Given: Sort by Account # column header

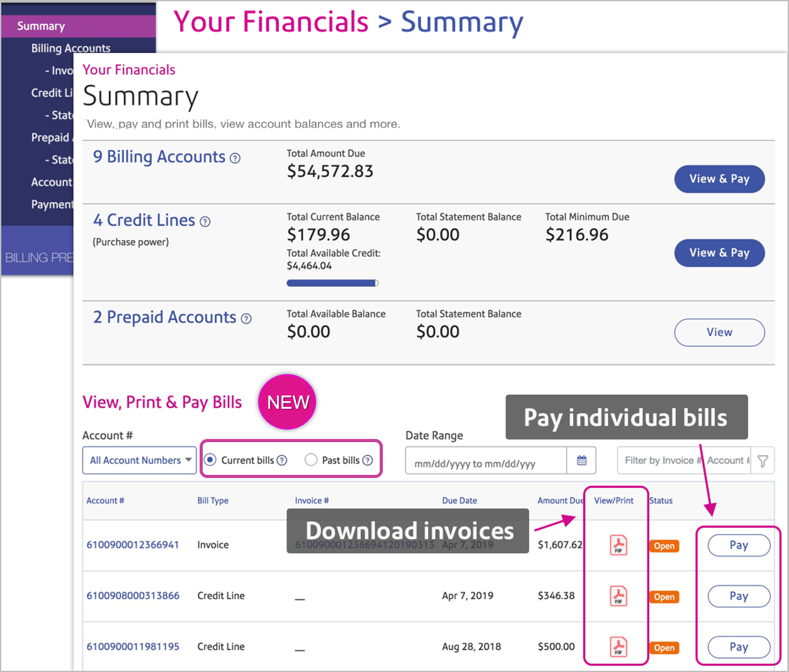Looking at the screenshot, I should point(105,501).
